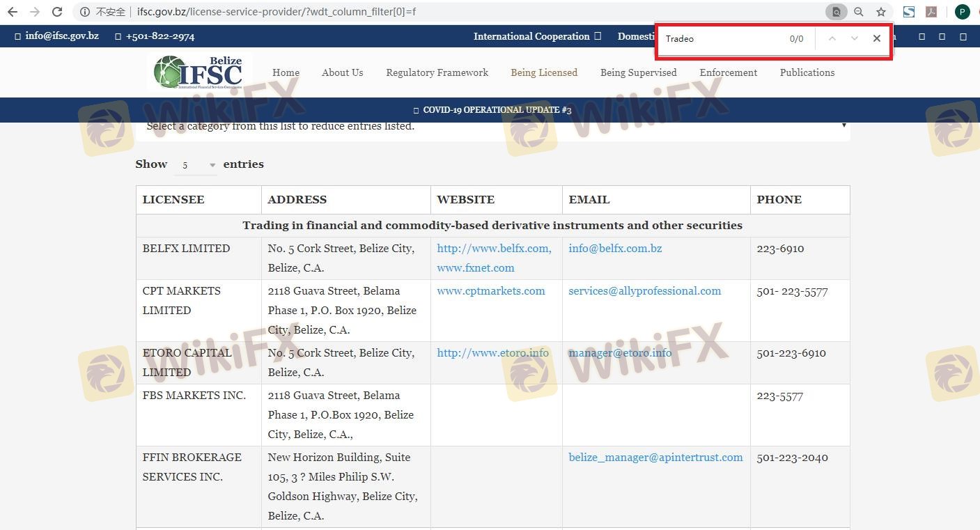Screen dimensions: 980x530
Task: Open the Show entries count dropdown
Action: [x=195, y=165]
